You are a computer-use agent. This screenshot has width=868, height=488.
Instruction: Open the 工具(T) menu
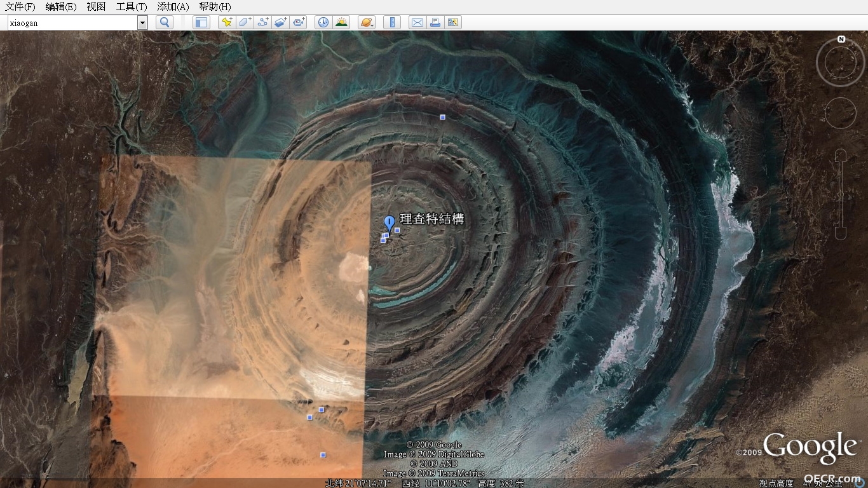click(132, 7)
